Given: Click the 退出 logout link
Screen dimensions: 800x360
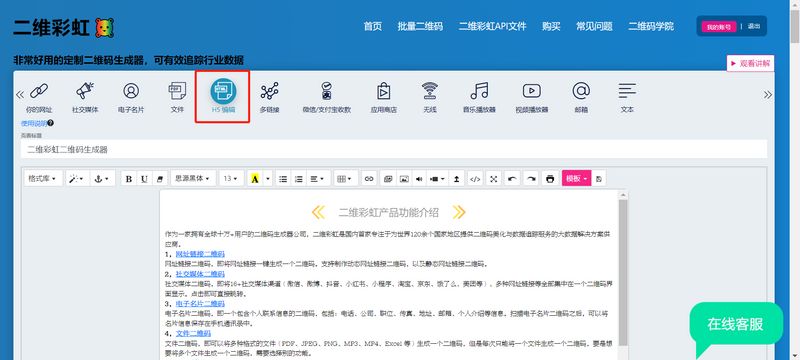Looking at the screenshot, I should [754, 27].
